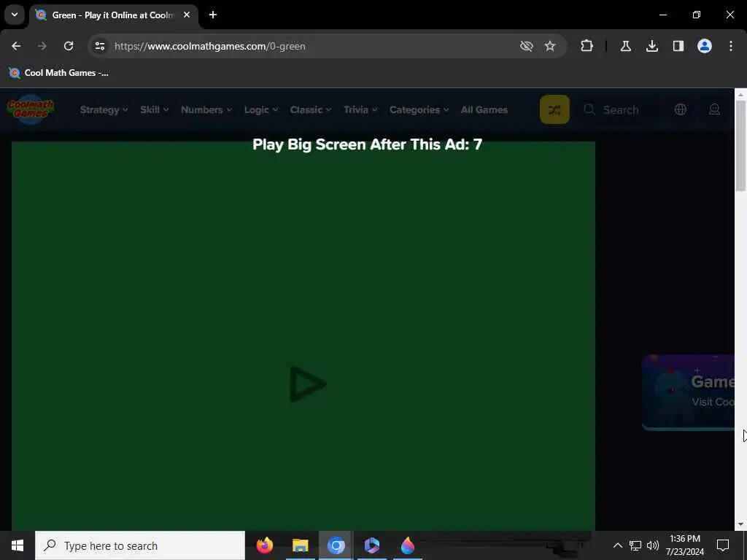The width and height of the screenshot is (747, 560).
Task: Click the Coolmath Games logo
Action: 31,109
